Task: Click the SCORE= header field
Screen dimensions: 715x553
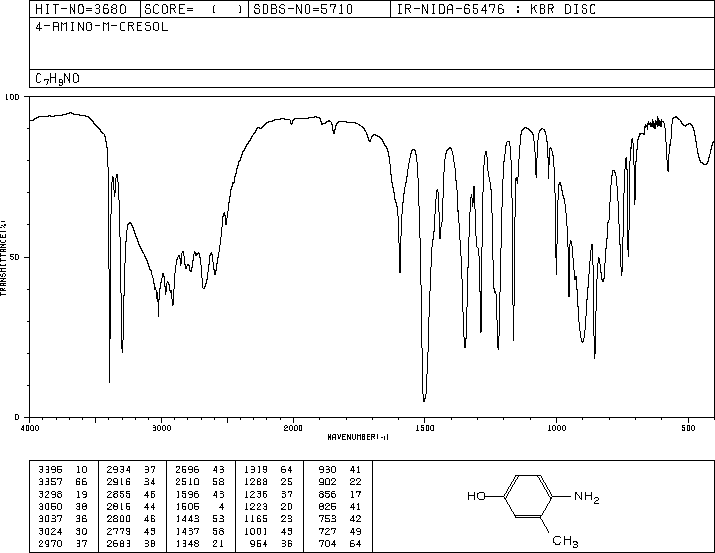Action: click(x=193, y=9)
